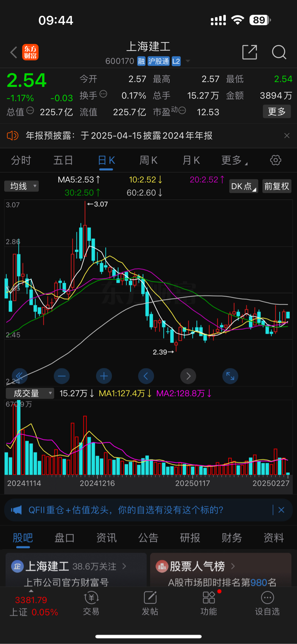The height and width of the screenshot is (644, 297).
Task: Tap 最高 2.57 value
Action: click(210, 79)
